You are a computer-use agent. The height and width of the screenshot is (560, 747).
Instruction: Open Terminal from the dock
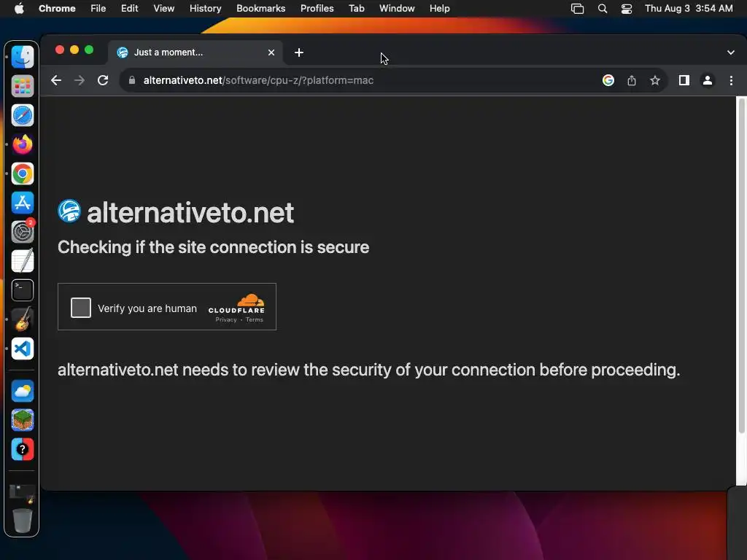pos(23,290)
